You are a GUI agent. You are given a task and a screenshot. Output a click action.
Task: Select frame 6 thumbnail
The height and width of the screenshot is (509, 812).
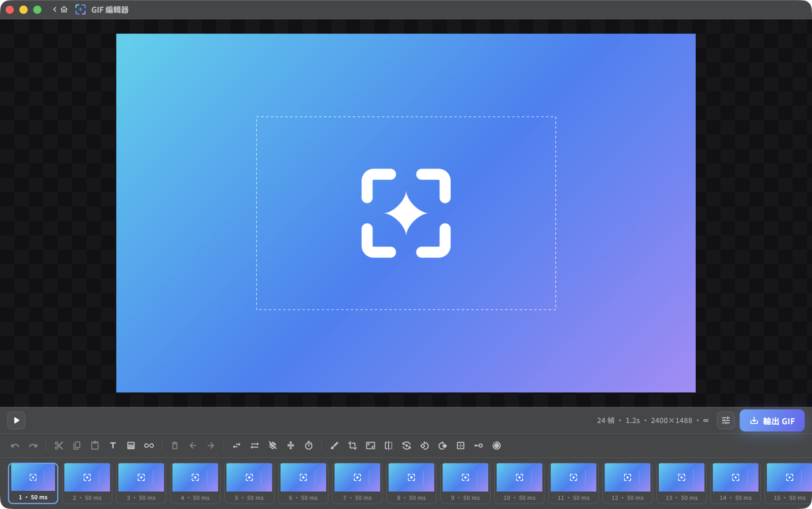pos(303,483)
